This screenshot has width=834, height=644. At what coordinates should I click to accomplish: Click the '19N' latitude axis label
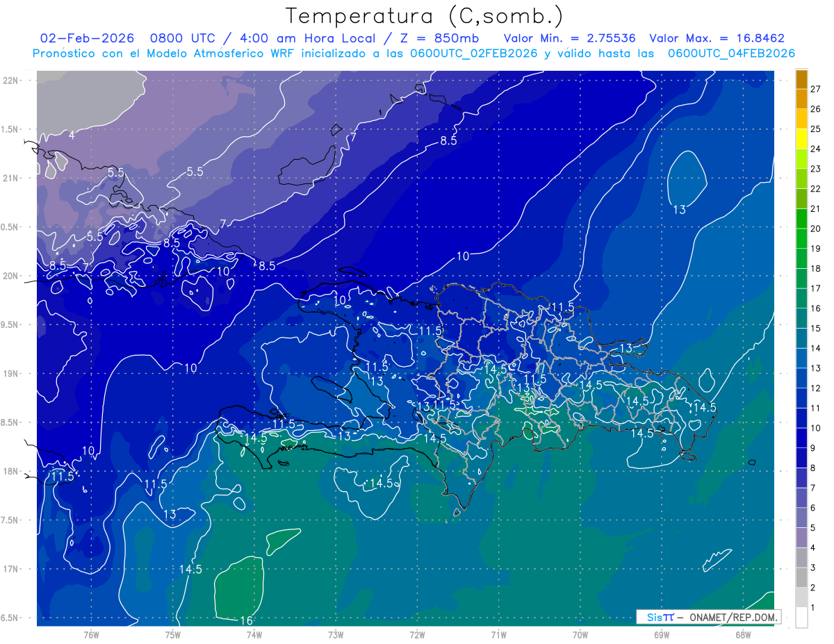point(11,373)
